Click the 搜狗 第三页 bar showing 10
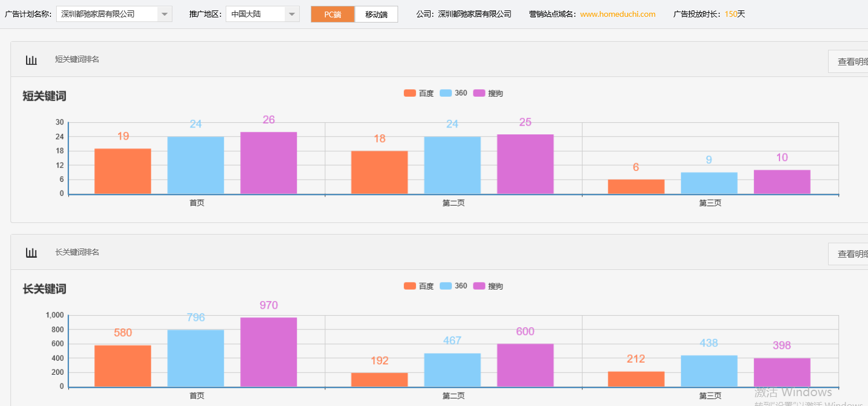Image resolution: width=868 pixels, height=406 pixels. (x=782, y=182)
